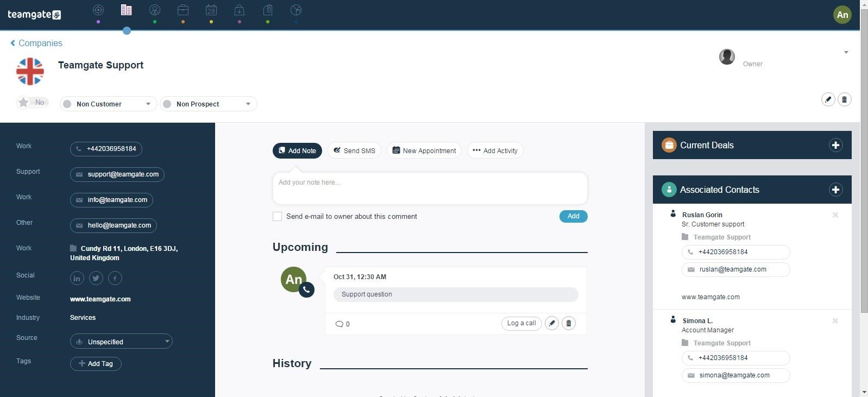The height and width of the screenshot is (397, 868).
Task: Select the Add Note tab
Action: point(297,150)
